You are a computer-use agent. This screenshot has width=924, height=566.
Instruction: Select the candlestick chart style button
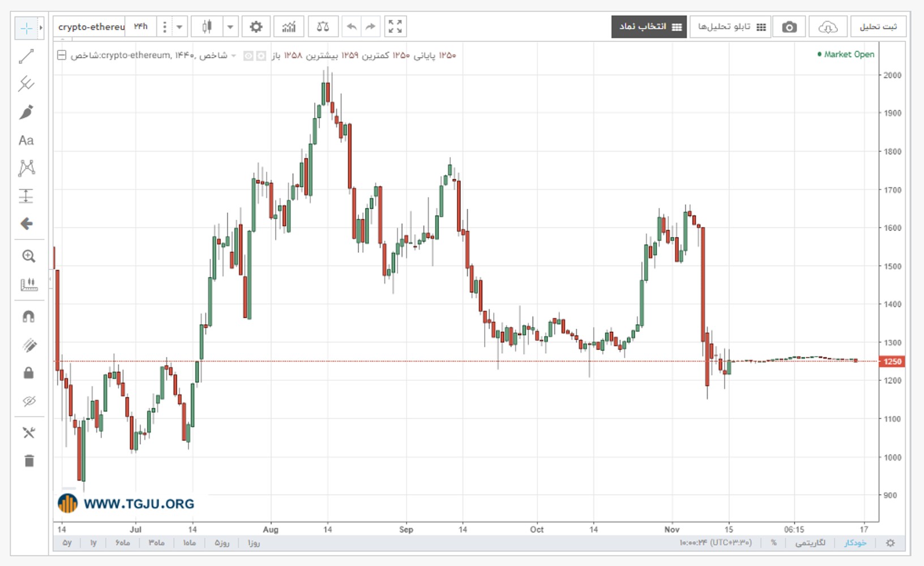207,27
